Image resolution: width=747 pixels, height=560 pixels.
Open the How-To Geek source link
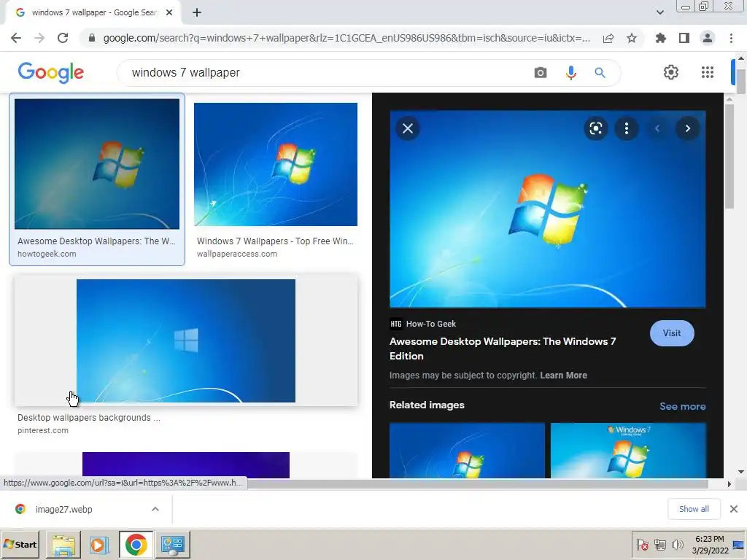click(422, 324)
